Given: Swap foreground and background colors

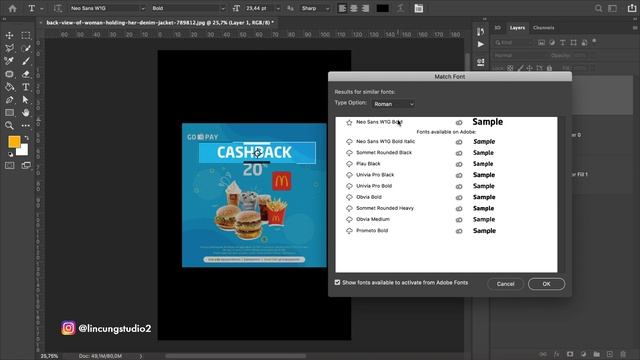Looking at the screenshot, I should (27, 138).
